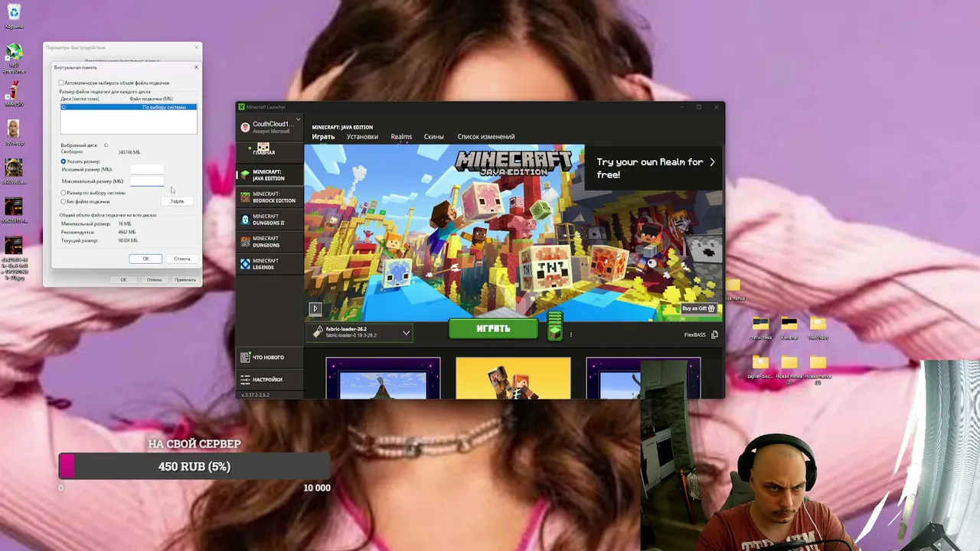This screenshot has width=980, height=551.
Task: Switch to the Realms tab
Action: point(401,137)
